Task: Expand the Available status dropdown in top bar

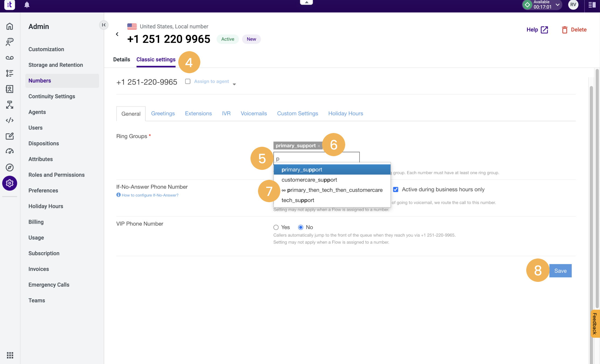Action: [557, 5]
